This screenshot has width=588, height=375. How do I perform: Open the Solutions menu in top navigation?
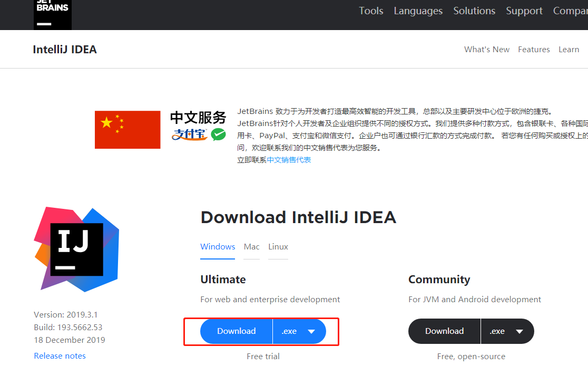coord(474,11)
